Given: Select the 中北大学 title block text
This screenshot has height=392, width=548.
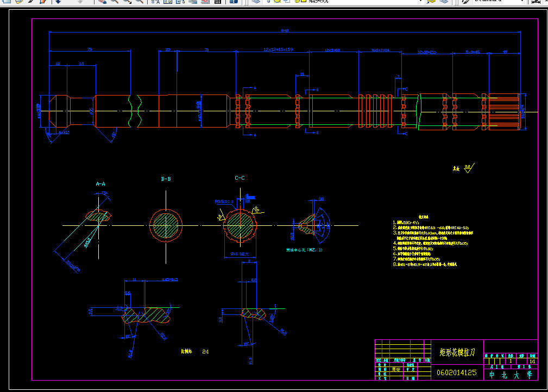Looking at the screenshot, I should (511, 375).
